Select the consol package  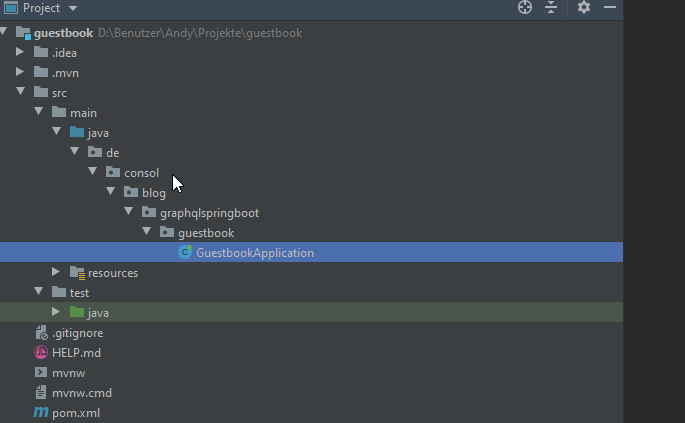[141, 173]
